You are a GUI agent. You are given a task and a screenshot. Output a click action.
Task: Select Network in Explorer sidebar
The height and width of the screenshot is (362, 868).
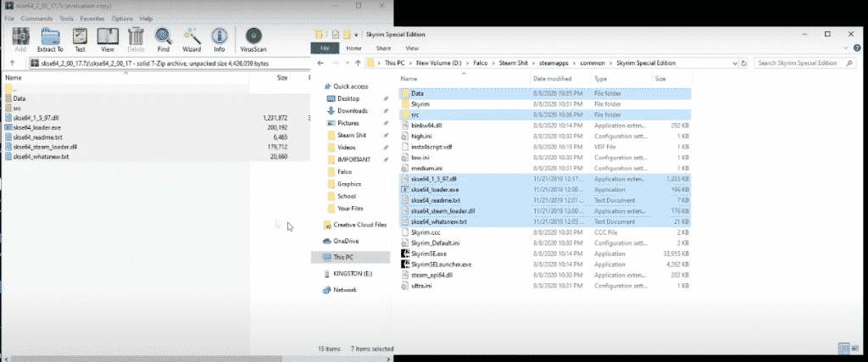(339, 289)
